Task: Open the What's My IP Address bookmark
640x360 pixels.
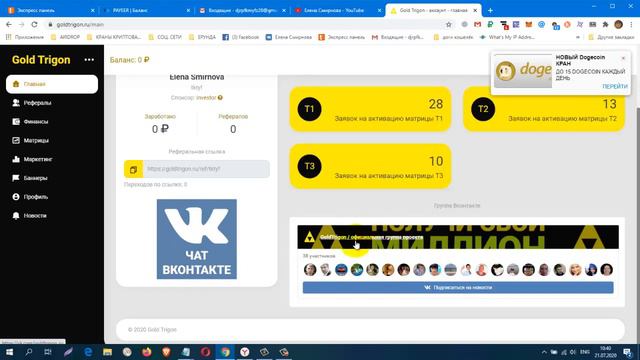Action: [x=507, y=37]
